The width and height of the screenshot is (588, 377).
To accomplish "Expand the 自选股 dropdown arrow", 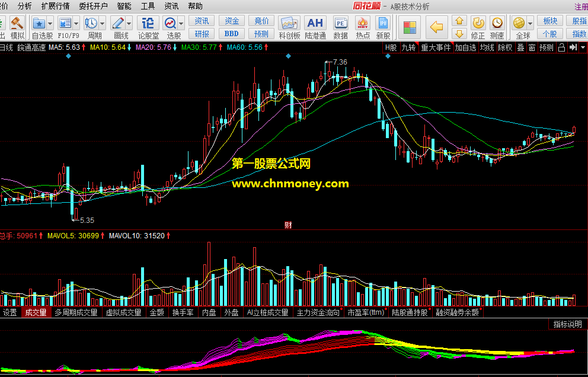I will [x=50, y=23].
